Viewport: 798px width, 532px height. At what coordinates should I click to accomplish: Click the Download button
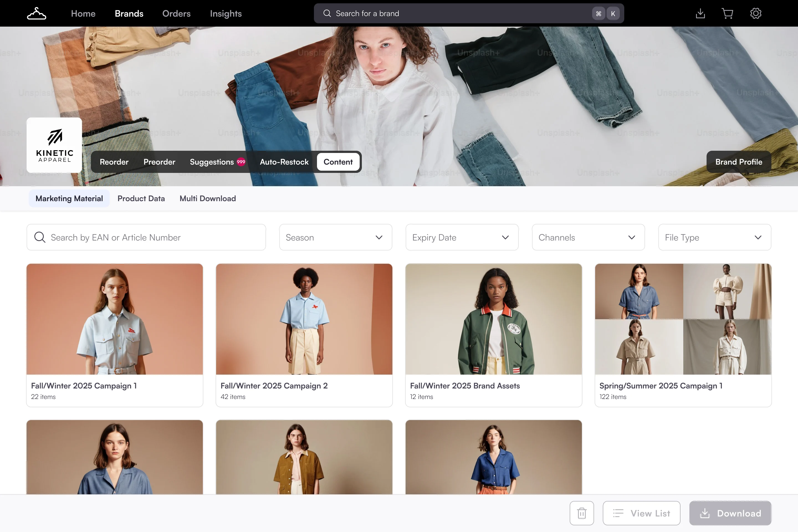point(730,513)
